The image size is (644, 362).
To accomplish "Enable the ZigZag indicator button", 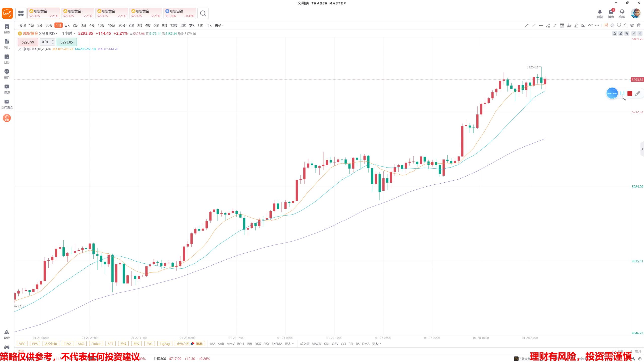I will coord(164,344).
